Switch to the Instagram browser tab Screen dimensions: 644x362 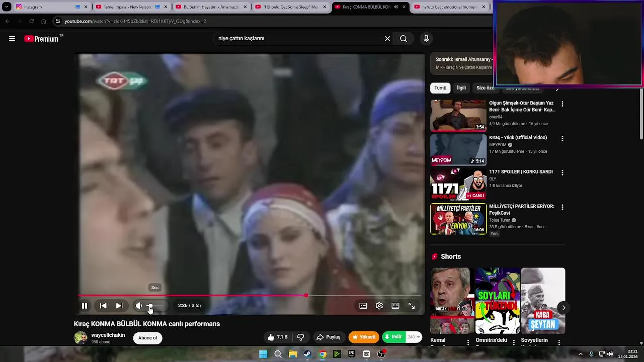click(x=52, y=7)
